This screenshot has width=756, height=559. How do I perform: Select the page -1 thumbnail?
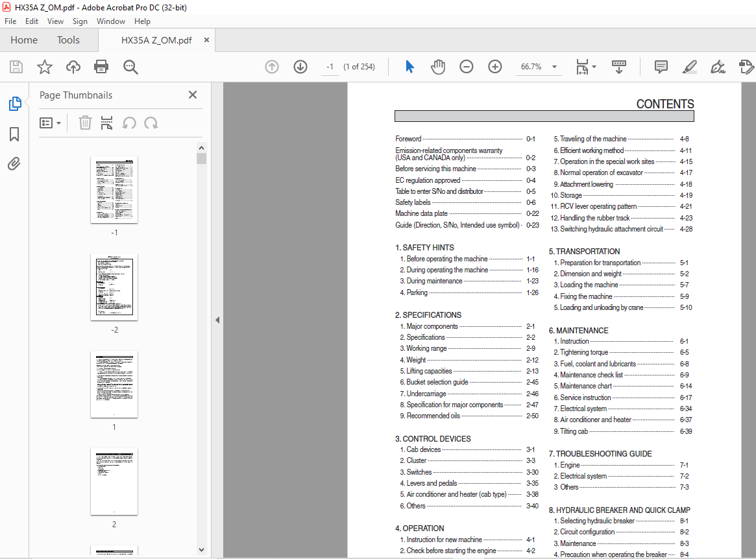[x=114, y=190]
